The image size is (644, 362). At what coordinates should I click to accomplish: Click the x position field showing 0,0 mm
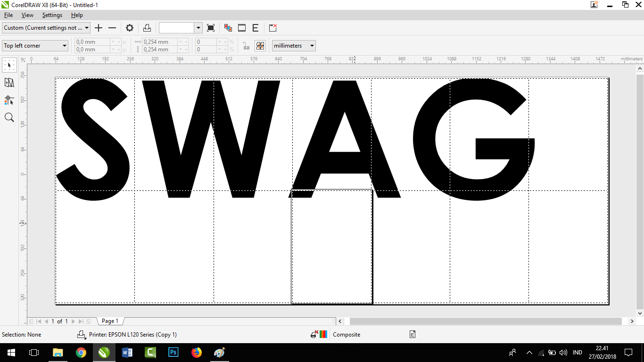pos(92,42)
